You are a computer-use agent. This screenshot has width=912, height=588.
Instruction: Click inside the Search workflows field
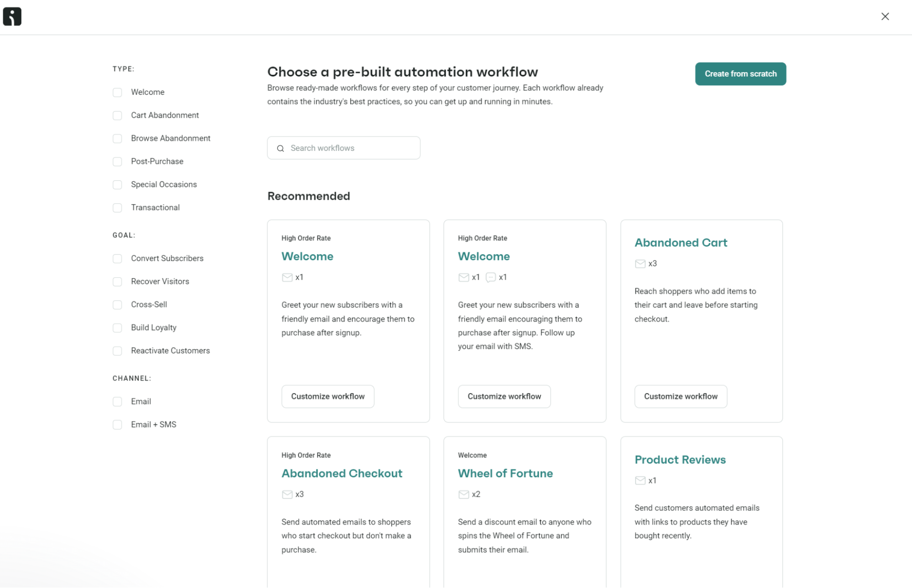pos(347,148)
